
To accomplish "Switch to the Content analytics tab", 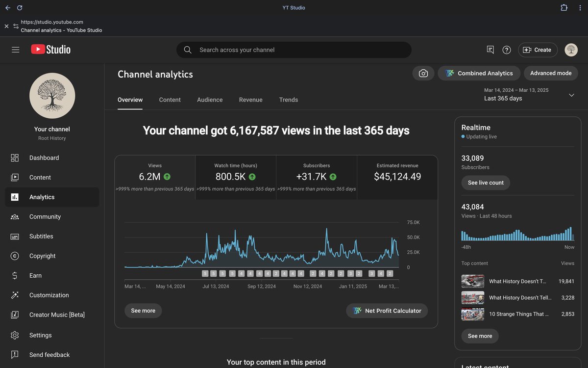I will click(x=170, y=100).
